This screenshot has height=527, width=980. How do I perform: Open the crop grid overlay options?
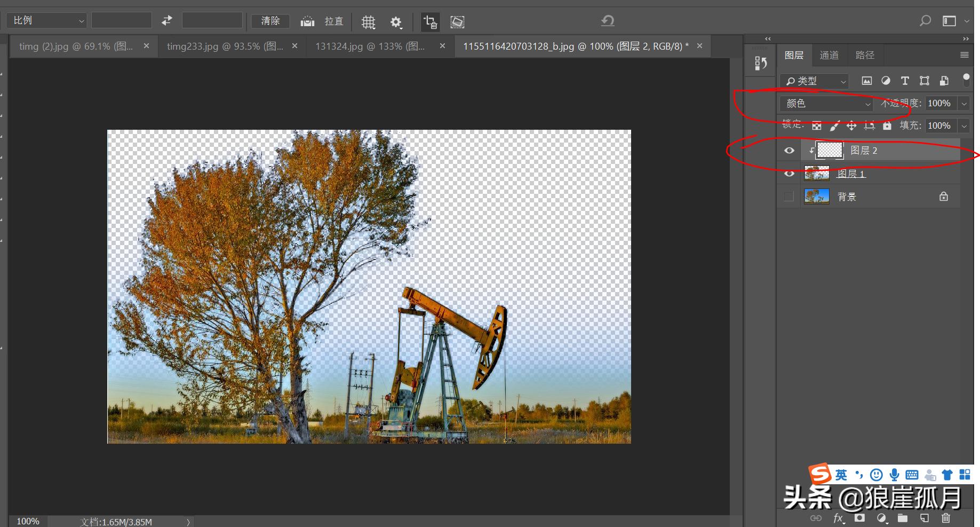(x=368, y=21)
